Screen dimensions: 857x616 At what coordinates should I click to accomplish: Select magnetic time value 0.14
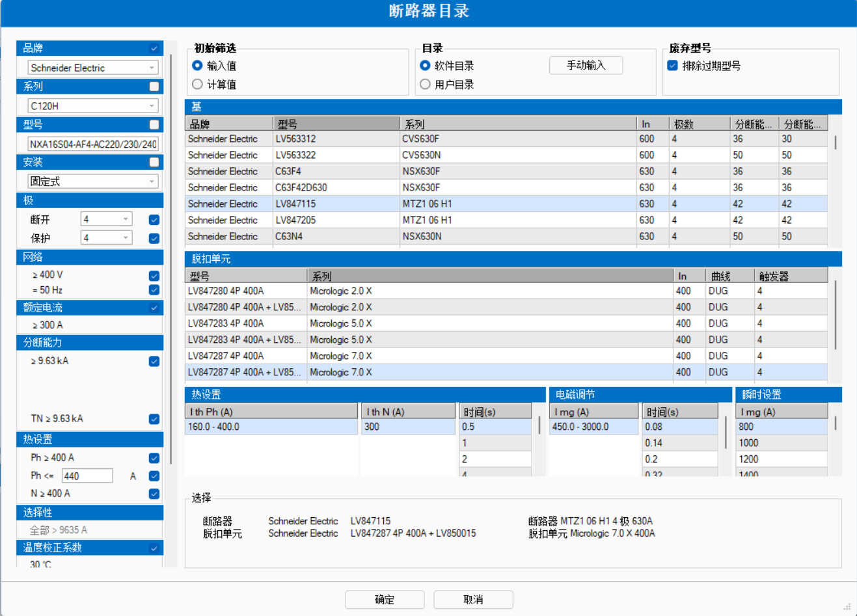point(680,443)
